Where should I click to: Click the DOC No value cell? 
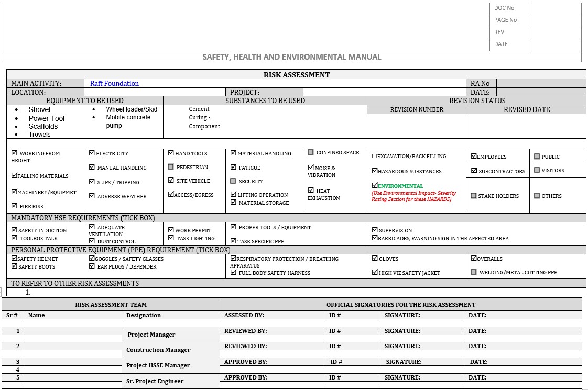tap(557, 8)
